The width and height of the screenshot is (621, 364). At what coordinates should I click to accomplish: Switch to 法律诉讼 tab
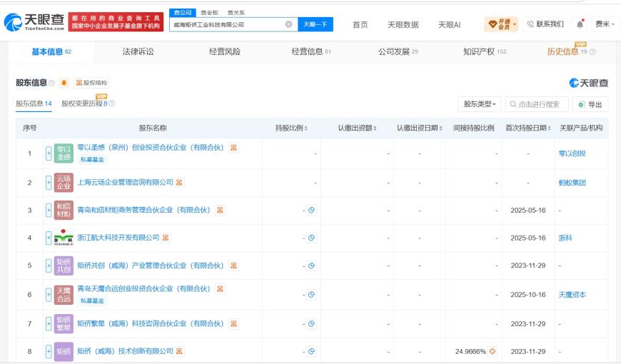[138, 51]
